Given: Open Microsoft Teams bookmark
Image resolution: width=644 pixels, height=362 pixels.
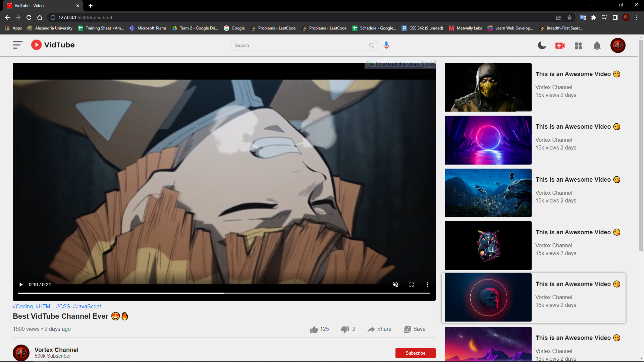Looking at the screenshot, I should 148,28.
